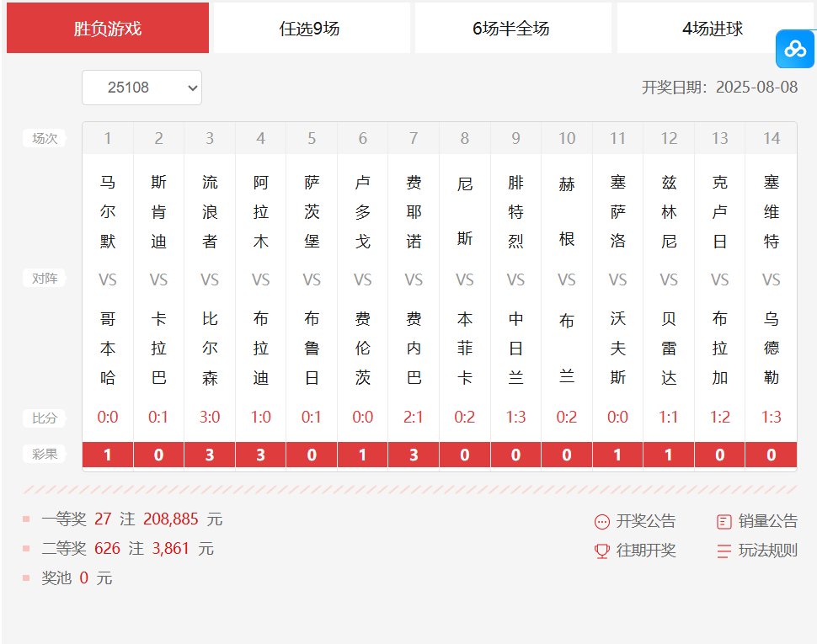
Task: Click the home team 腓特烈
Action: pyautogui.click(x=515, y=212)
